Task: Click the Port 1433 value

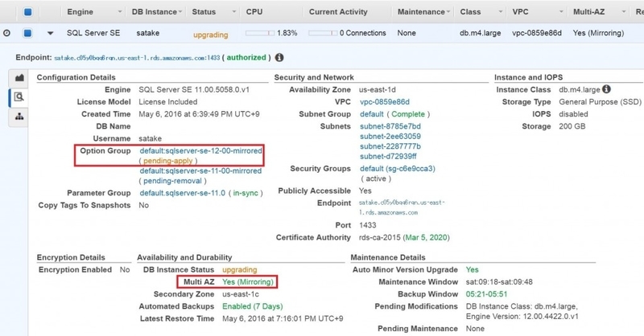Action: [367, 225]
